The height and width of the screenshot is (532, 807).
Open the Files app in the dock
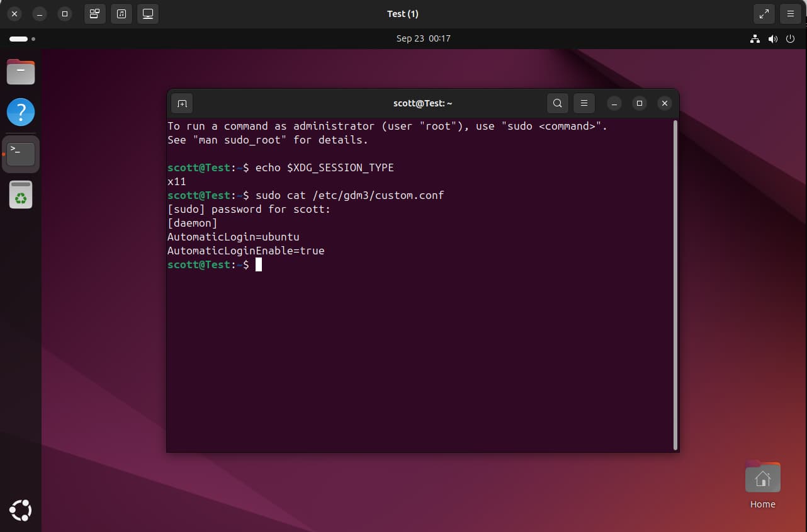(x=21, y=72)
